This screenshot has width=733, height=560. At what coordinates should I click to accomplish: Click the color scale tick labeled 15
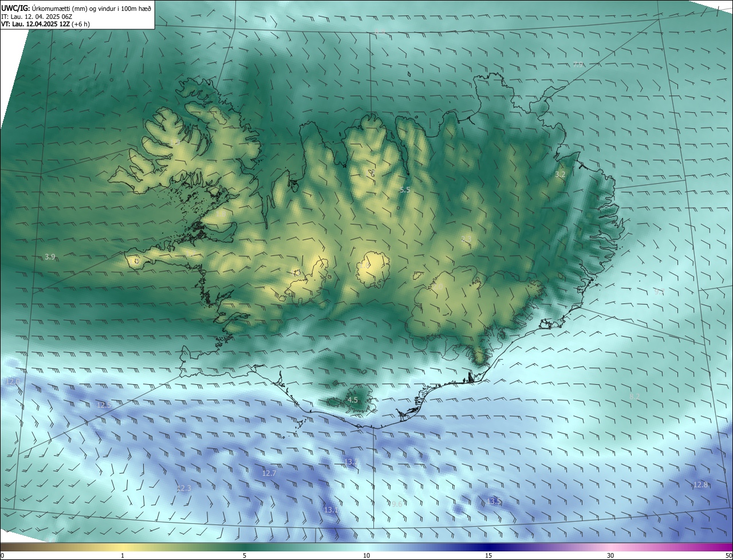tap(488, 555)
